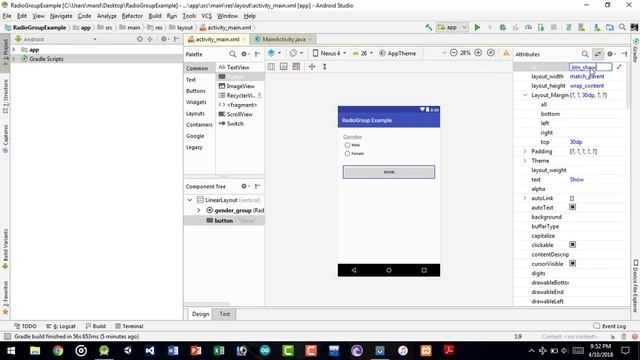
Task: Expand the Theme attribute group
Action: [x=525, y=161]
